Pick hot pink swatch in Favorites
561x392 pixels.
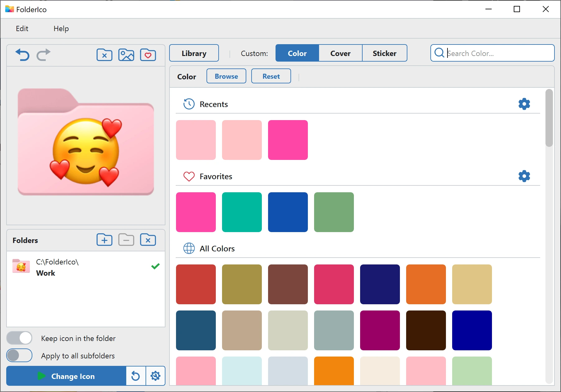click(x=196, y=212)
